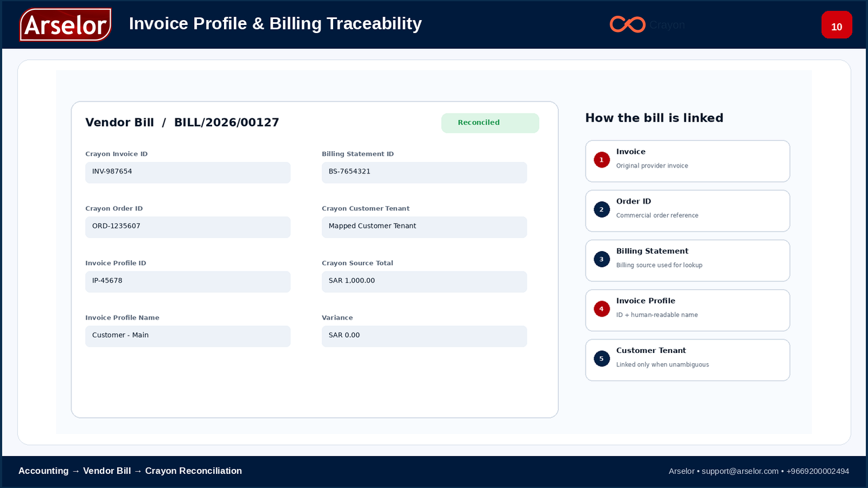Click the text Linked only when unambiguous
Image resolution: width=868 pixels, height=488 pixels.
tap(662, 364)
